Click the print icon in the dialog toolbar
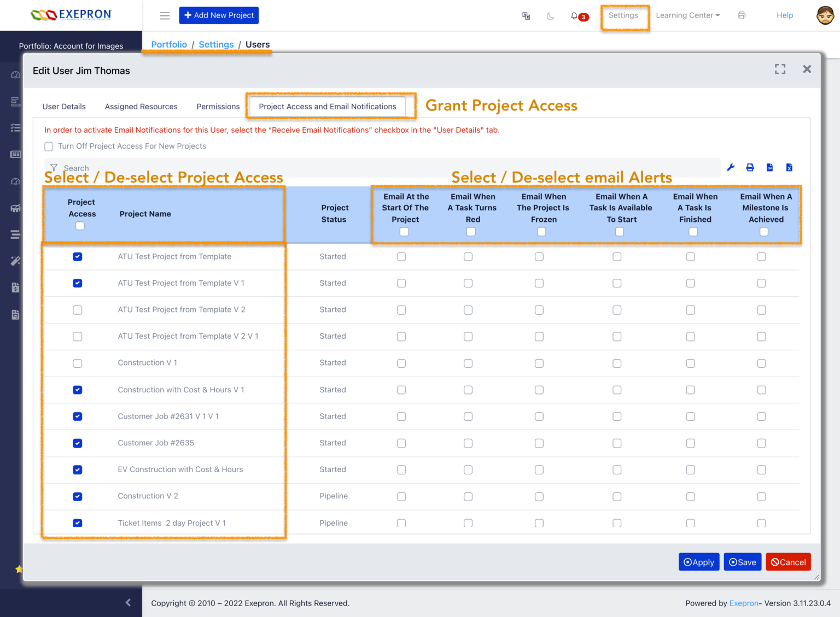Screen dimensions: 840x617 tap(750, 167)
